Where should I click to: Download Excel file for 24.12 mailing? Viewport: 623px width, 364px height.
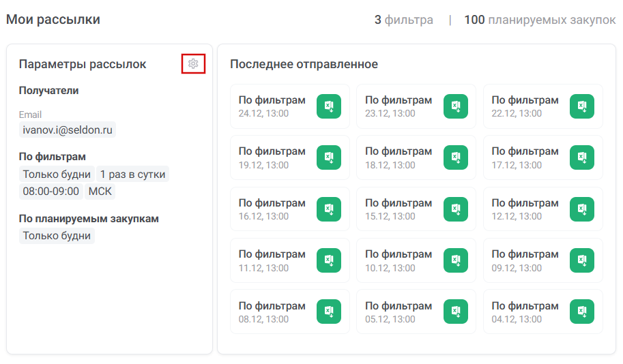pyautogui.click(x=329, y=106)
